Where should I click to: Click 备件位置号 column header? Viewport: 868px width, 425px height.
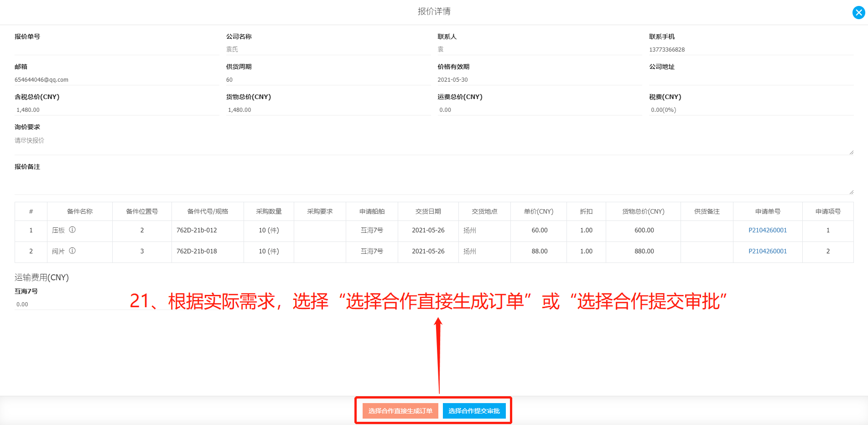point(142,211)
